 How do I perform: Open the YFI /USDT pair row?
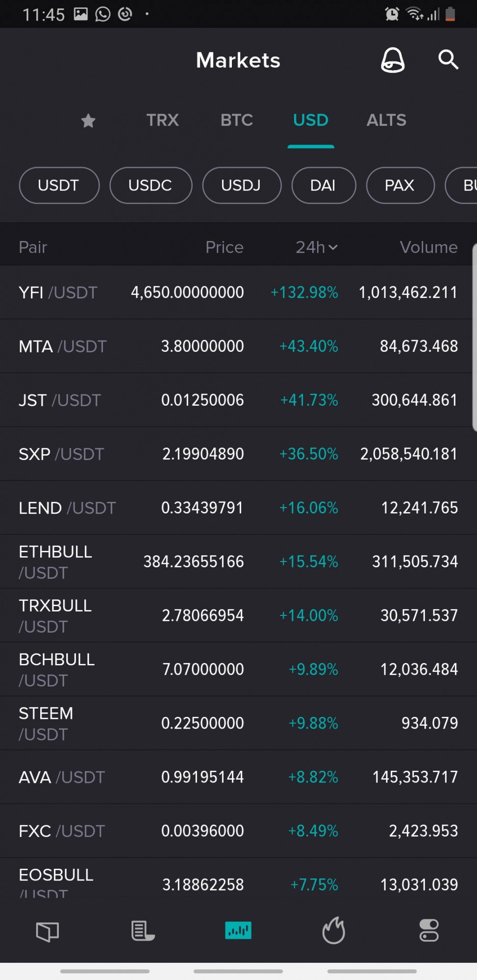tap(238, 293)
